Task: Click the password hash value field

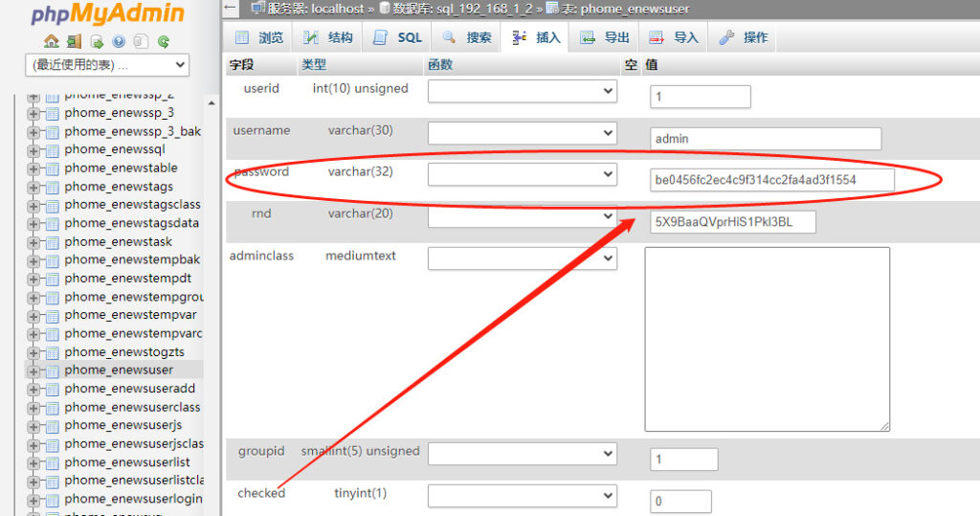Action: click(771, 180)
